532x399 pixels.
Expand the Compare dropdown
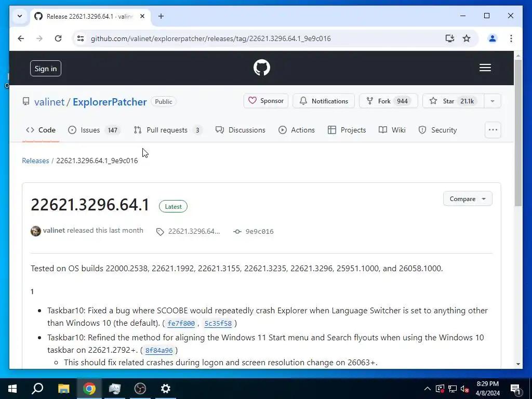(468, 199)
